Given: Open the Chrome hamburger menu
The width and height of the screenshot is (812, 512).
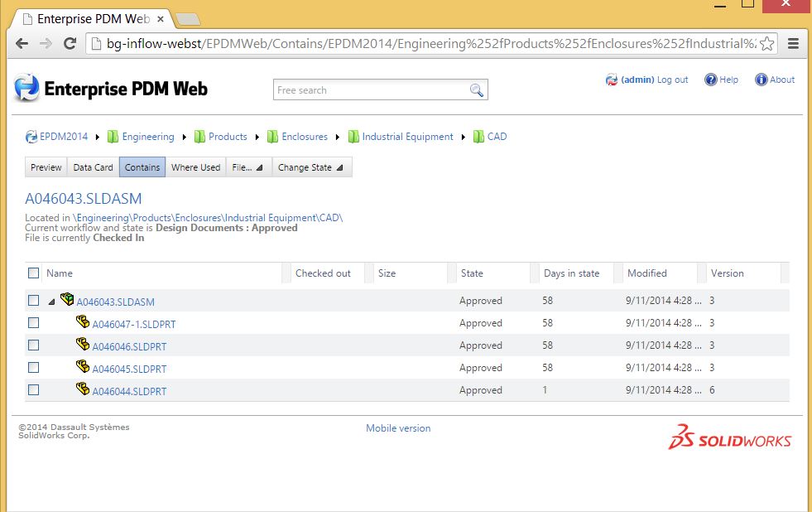Looking at the screenshot, I should click(x=793, y=44).
